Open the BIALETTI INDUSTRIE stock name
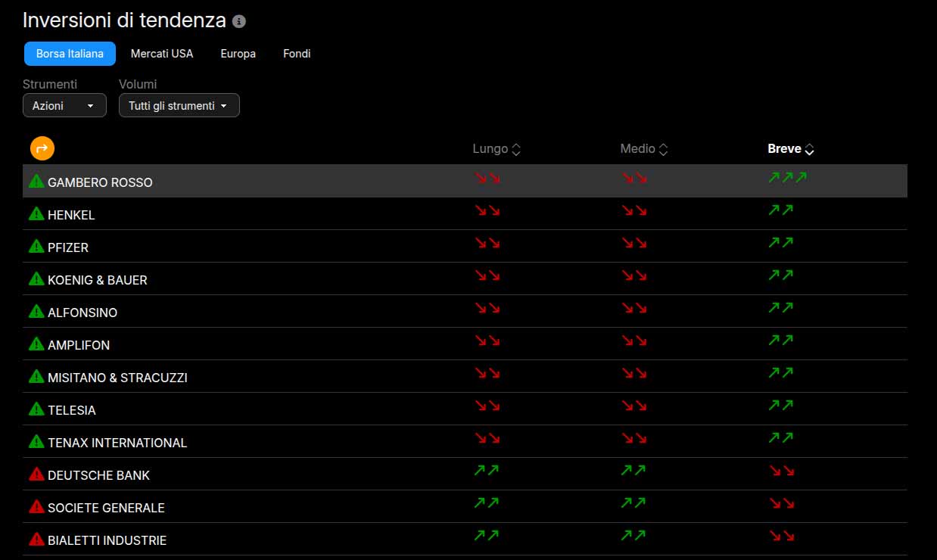The width and height of the screenshot is (937, 560). (x=107, y=540)
